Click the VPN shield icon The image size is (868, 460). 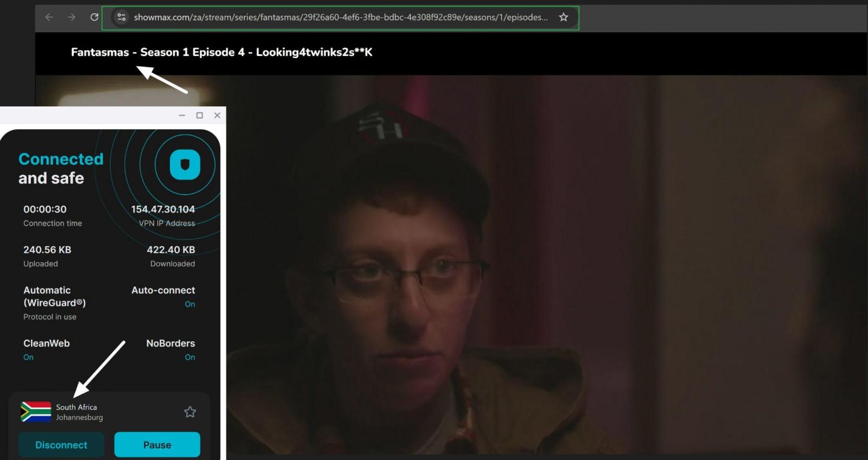coord(185,164)
